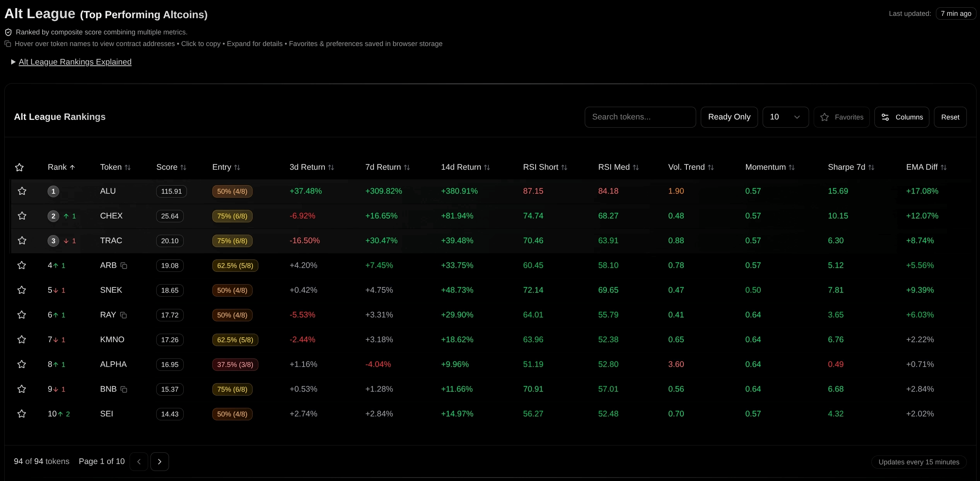Expand the Alt League Rankings Explained section
Screen dimensions: 980x481
(75, 62)
